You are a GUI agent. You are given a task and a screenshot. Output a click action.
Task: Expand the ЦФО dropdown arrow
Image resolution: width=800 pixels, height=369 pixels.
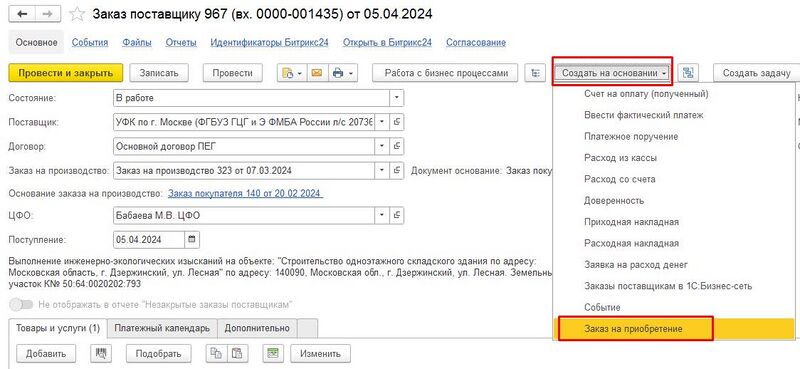point(382,215)
